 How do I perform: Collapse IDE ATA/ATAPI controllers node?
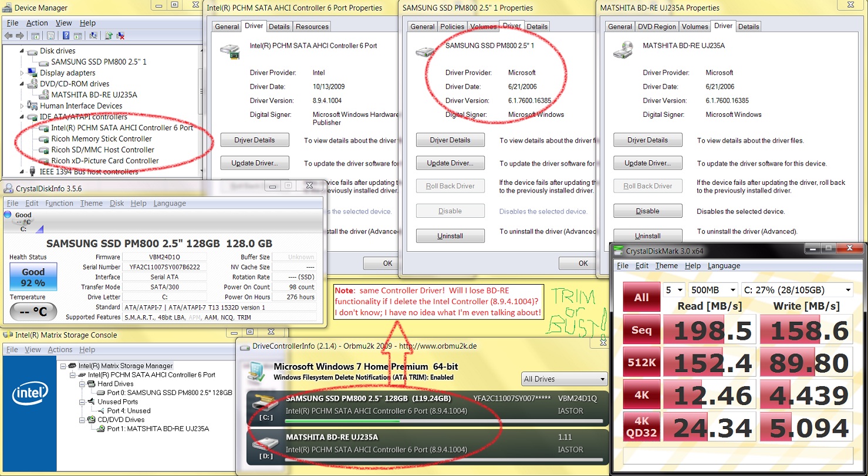tap(22, 117)
